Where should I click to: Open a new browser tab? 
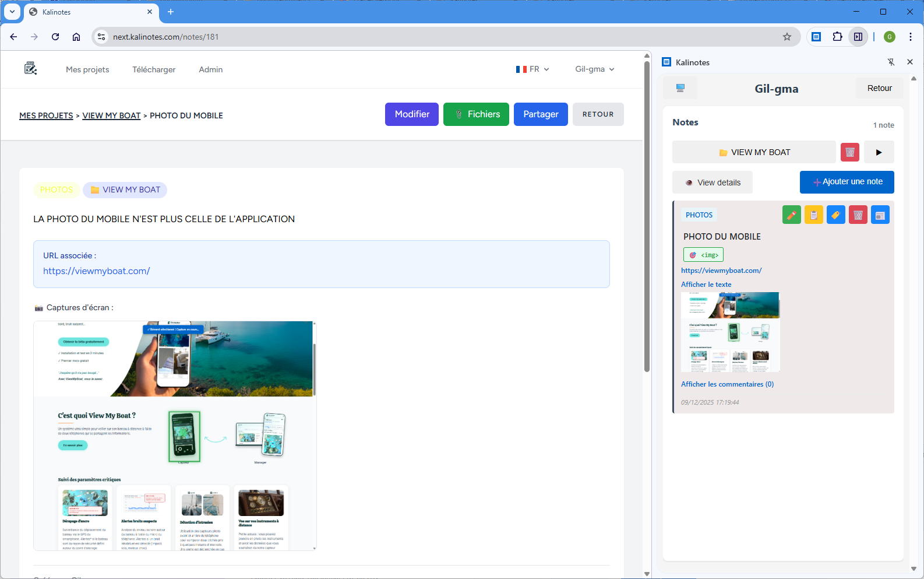pos(171,12)
